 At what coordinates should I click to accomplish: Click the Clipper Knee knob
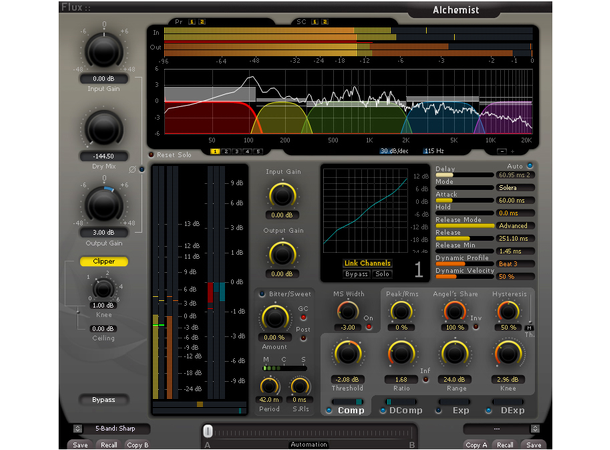103,289
